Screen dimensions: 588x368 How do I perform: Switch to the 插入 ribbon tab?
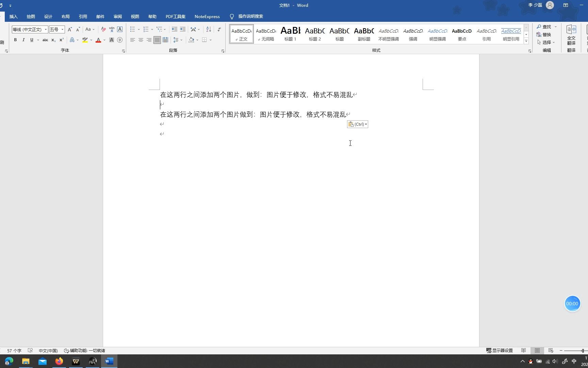coord(13,16)
